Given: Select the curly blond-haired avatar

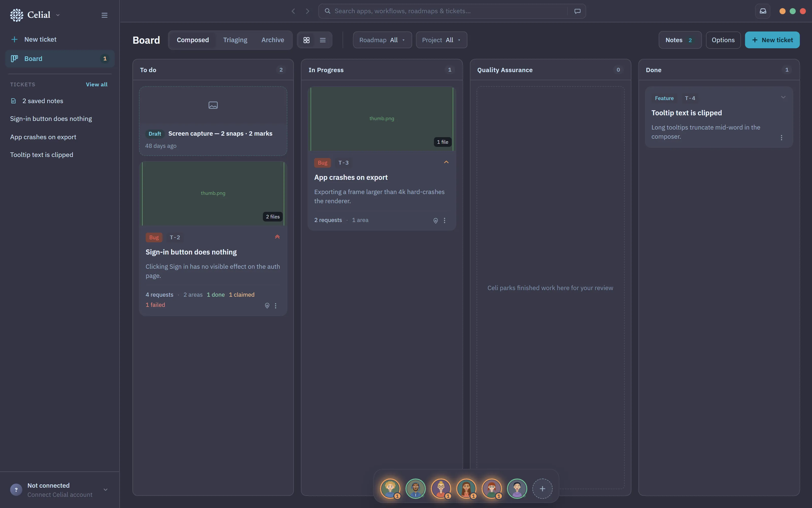Looking at the screenshot, I should click(390, 489).
